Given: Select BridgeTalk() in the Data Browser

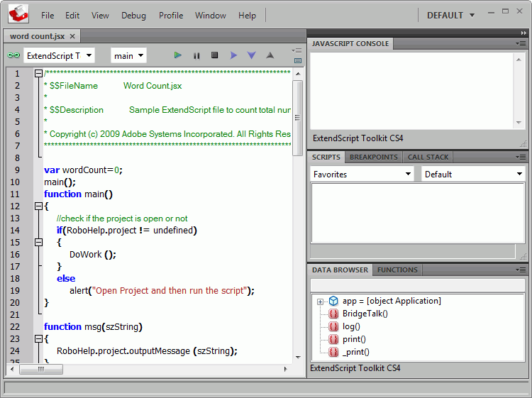Looking at the screenshot, I should point(365,314).
